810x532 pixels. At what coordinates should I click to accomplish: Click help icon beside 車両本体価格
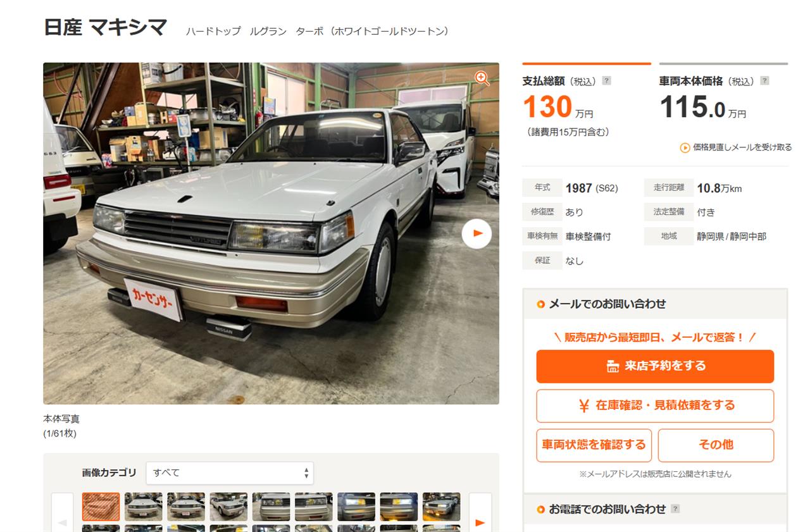(764, 81)
